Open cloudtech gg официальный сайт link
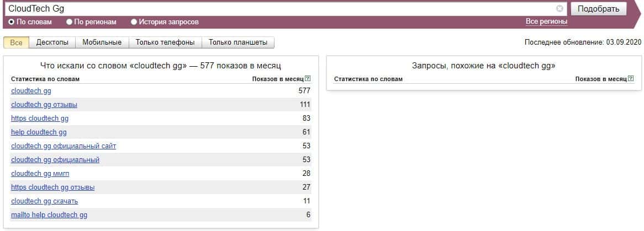The image size is (644, 231). pyautogui.click(x=64, y=146)
